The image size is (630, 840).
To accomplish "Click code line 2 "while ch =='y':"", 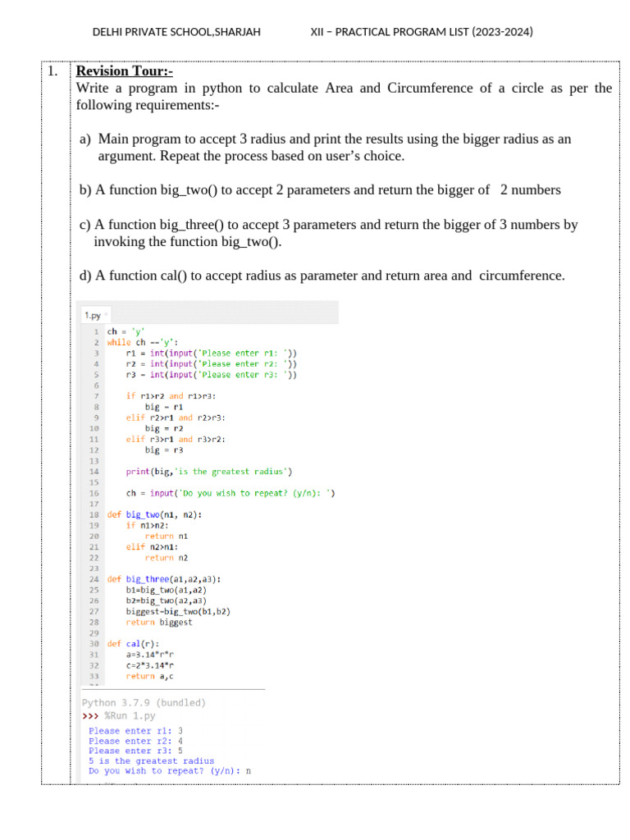I will coord(143,342).
